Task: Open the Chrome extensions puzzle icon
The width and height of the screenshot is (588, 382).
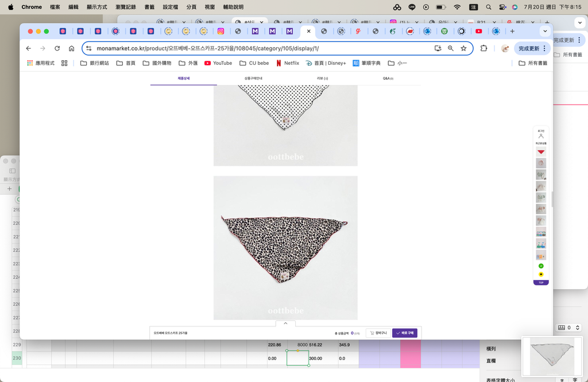Action: pos(483,49)
